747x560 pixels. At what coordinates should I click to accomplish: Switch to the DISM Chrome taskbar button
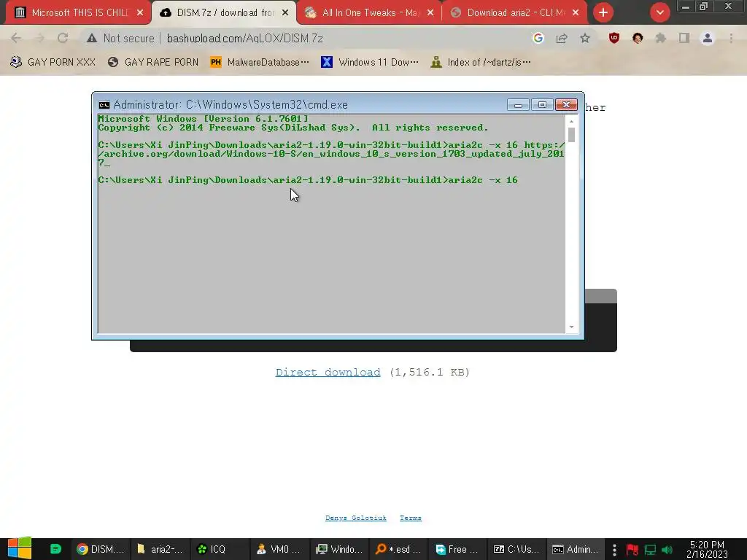[101, 549]
